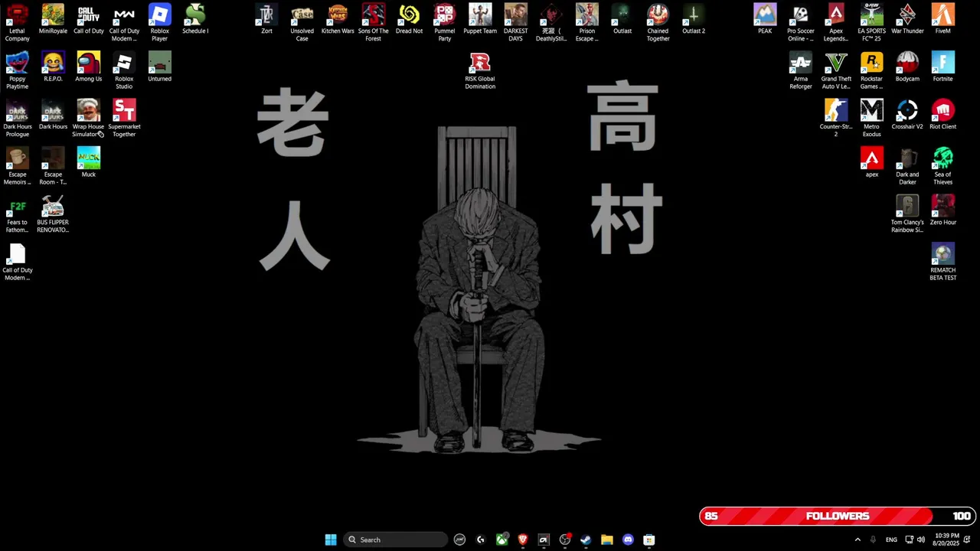Launch Kitchen Wars from the desktop
The width and height of the screenshot is (980, 551).
pyautogui.click(x=338, y=19)
